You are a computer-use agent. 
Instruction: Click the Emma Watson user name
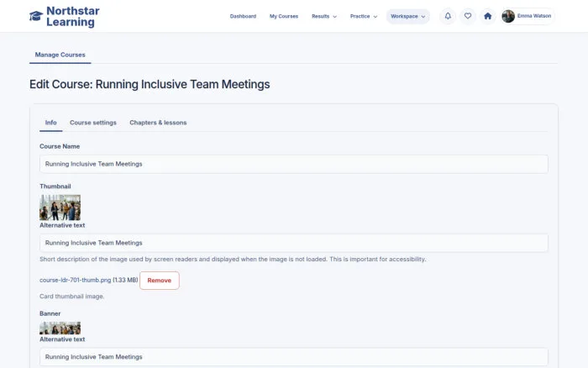534,16
